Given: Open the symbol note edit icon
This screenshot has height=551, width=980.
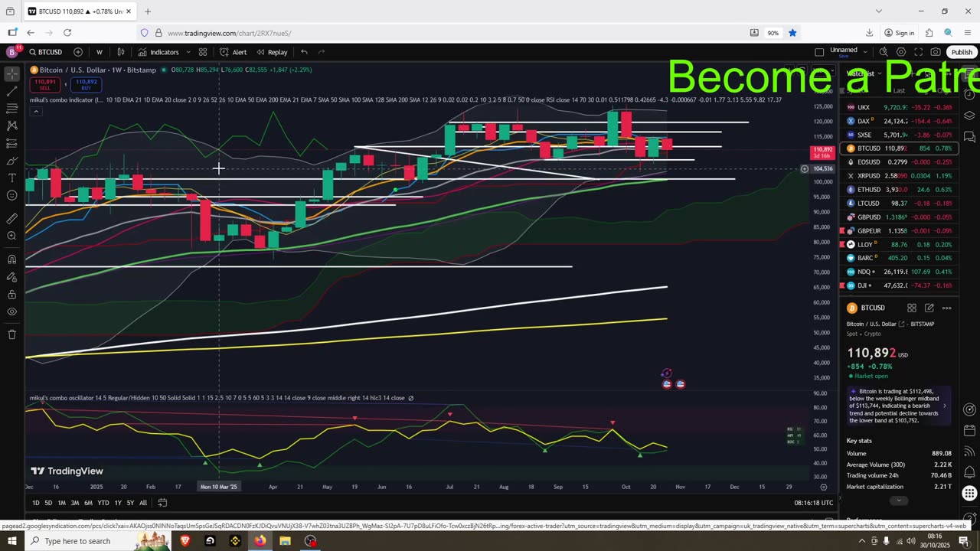Looking at the screenshot, I should pyautogui.click(x=929, y=308).
